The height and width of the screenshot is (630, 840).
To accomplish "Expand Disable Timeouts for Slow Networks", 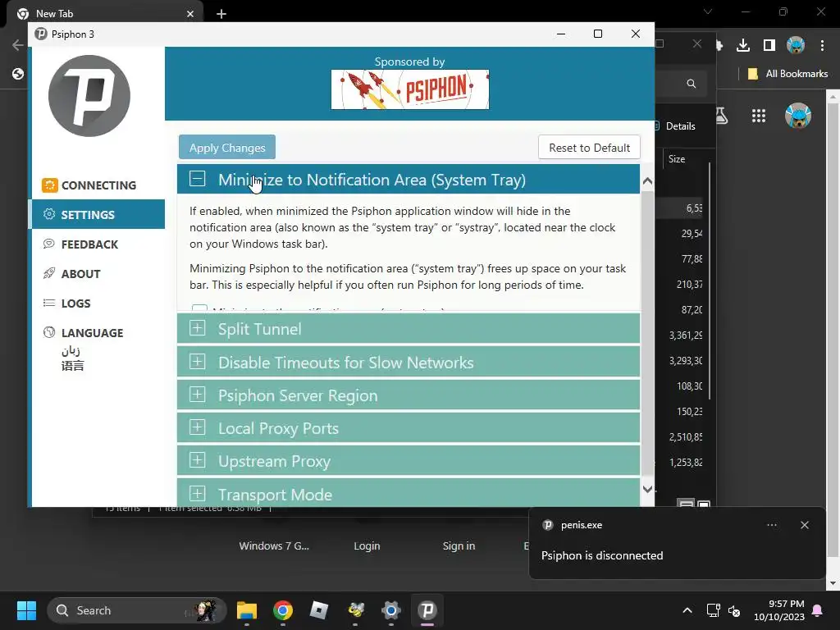I will pyautogui.click(x=409, y=362).
